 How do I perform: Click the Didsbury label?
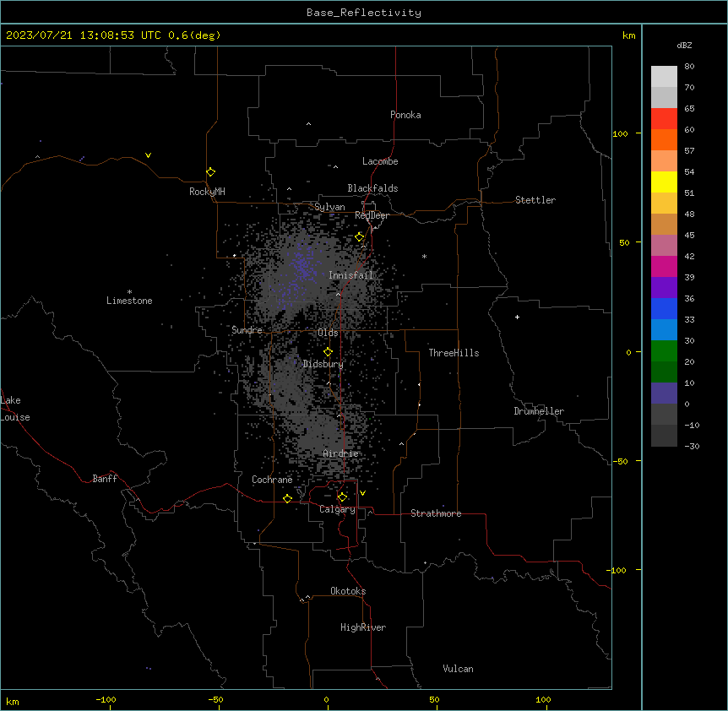323,364
